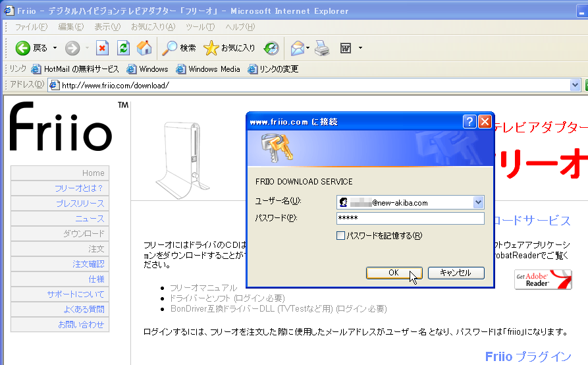This screenshot has width=588, height=365.
Task: Click the Help question mark in login dialog
Action: 469,121
